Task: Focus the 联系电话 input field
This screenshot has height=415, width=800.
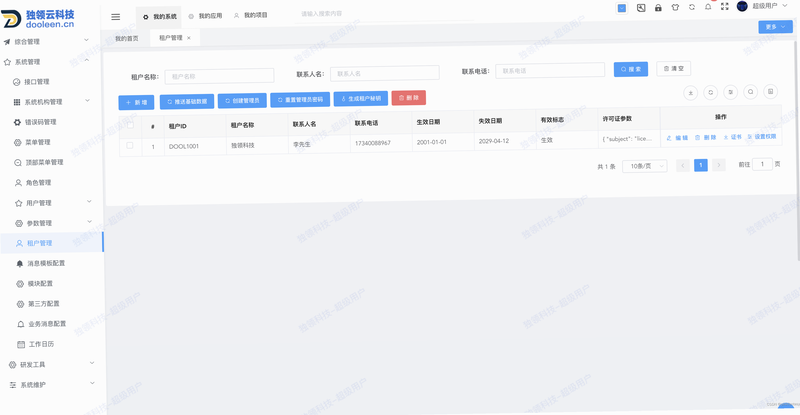Action: 550,70
